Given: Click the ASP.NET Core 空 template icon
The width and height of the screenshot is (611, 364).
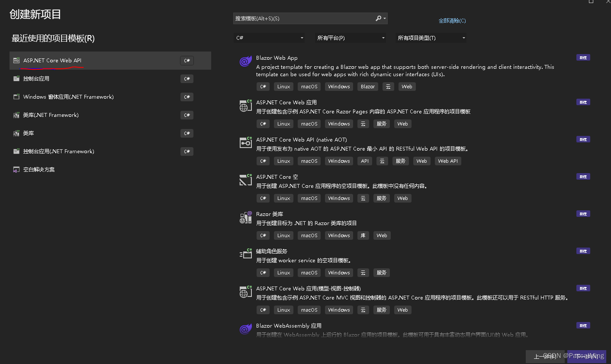Looking at the screenshot, I should pyautogui.click(x=246, y=180).
